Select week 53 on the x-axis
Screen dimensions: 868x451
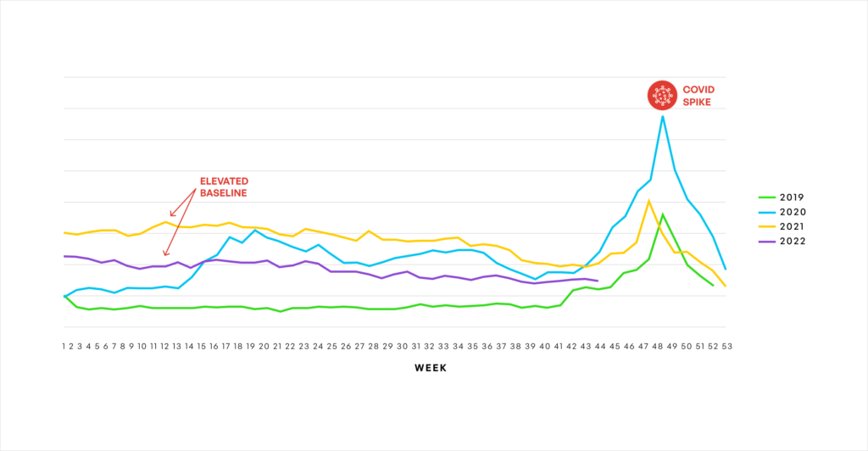pos(726,347)
